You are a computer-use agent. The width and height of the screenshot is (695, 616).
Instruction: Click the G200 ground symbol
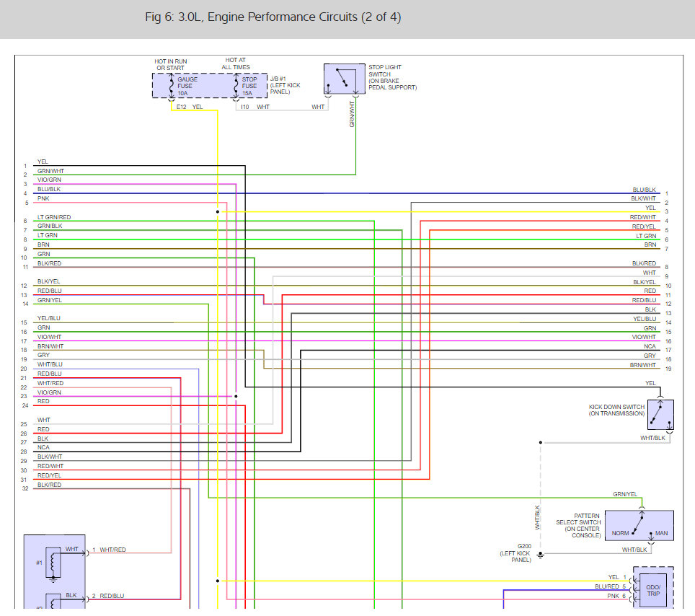pyautogui.click(x=540, y=555)
